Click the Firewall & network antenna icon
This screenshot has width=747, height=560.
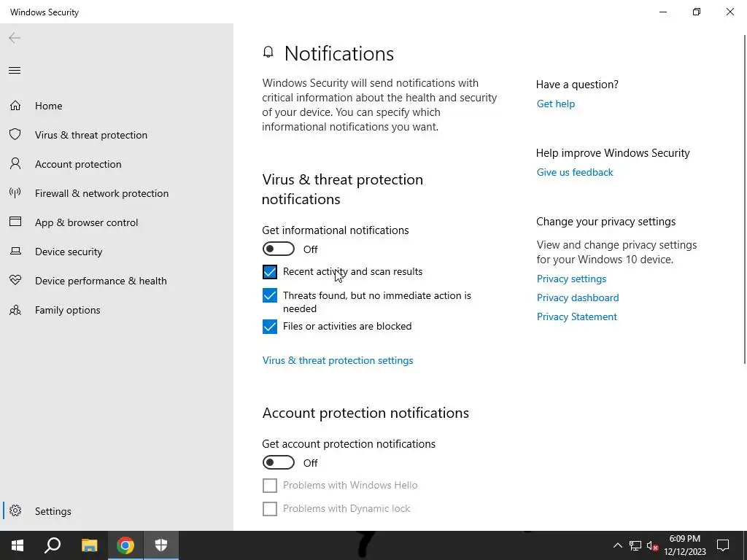coord(15,192)
